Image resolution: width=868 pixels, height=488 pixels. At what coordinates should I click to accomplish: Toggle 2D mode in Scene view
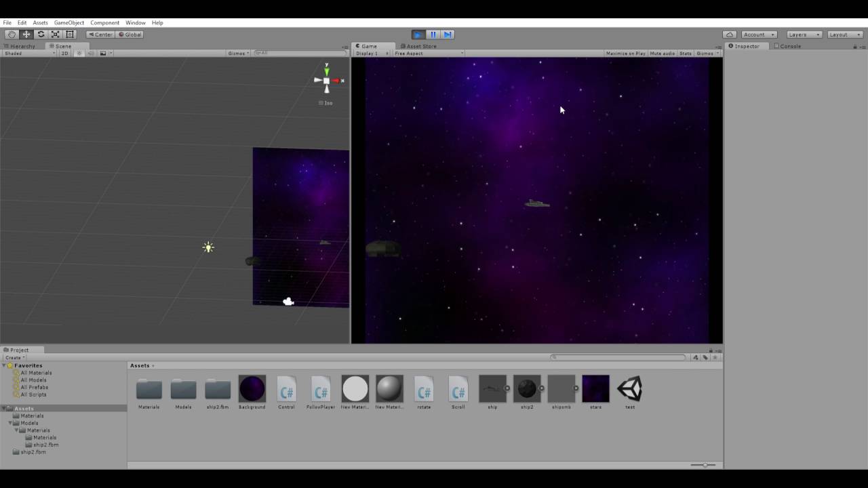click(x=65, y=53)
